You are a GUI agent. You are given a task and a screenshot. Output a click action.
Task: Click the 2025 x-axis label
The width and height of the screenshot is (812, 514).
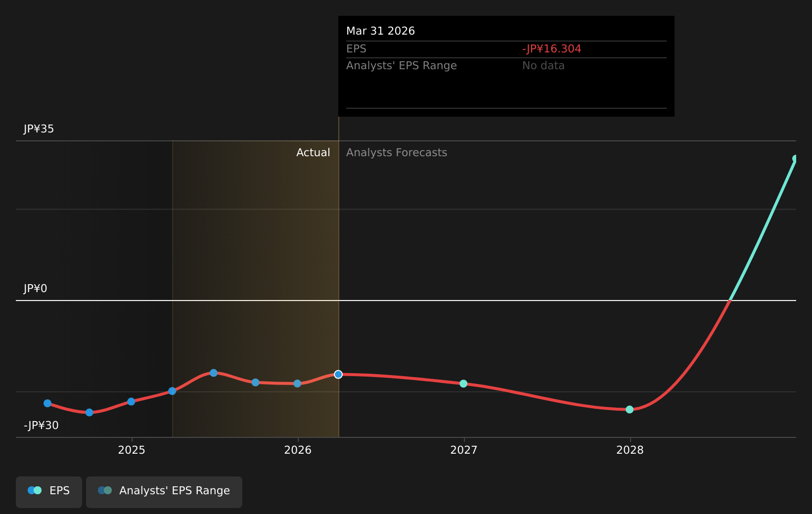point(132,450)
